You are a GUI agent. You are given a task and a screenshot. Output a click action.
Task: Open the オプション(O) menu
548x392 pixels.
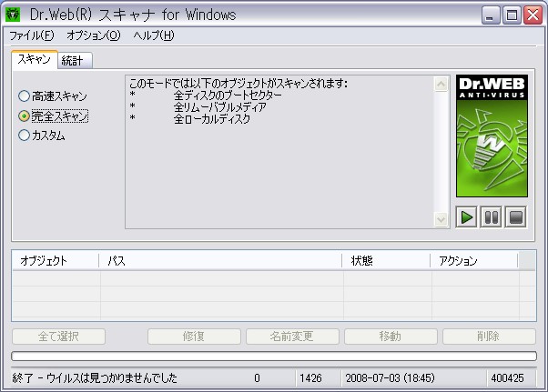point(94,35)
